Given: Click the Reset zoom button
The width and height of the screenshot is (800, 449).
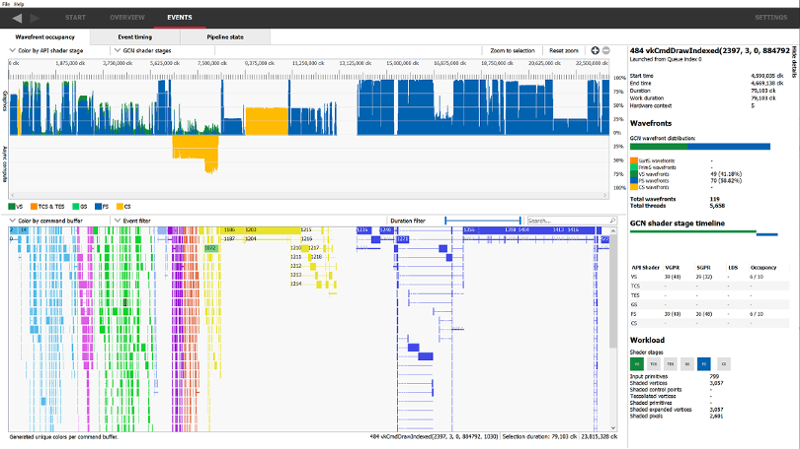Looking at the screenshot, I should (x=564, y=51).
